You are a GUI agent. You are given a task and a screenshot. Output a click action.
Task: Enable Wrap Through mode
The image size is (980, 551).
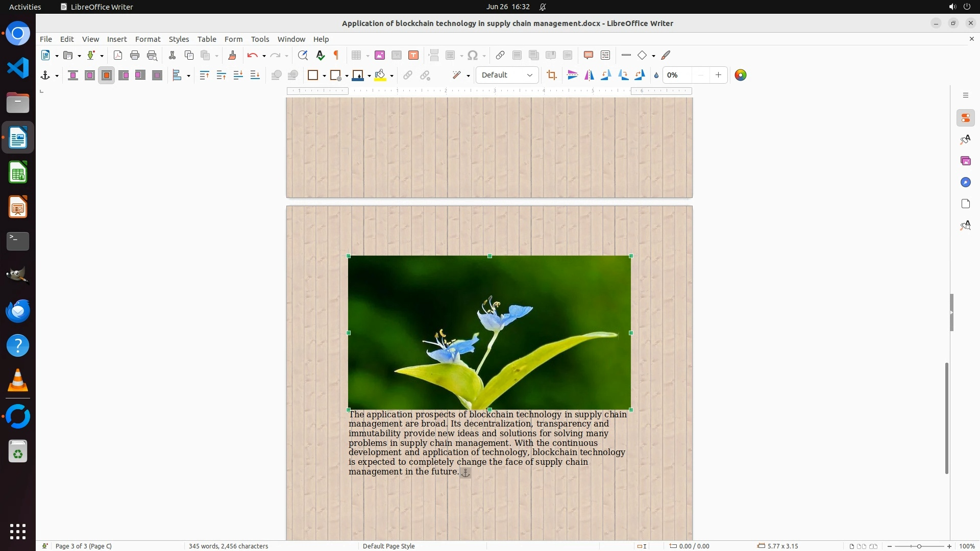157,75
